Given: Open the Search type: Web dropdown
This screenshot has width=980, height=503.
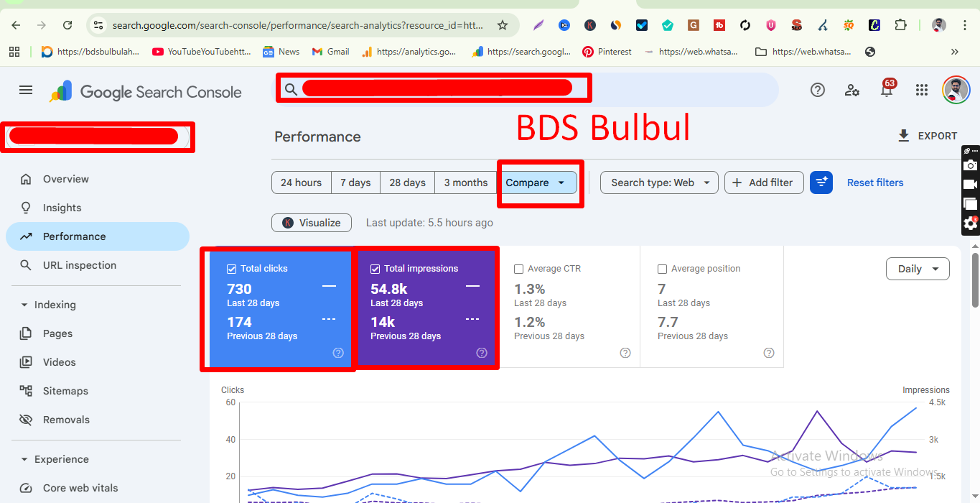Looking at the screenshot, I should (x=659, y=183).
